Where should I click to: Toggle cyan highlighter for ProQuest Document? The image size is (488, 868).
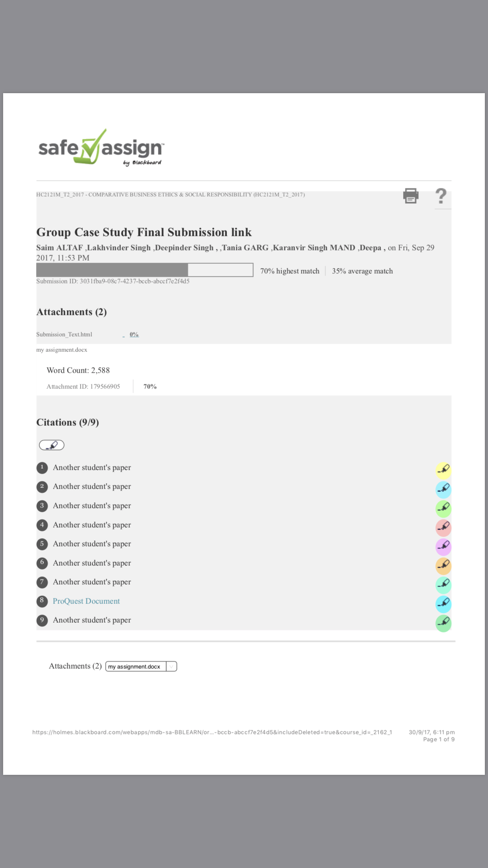[x=443, y=604]
